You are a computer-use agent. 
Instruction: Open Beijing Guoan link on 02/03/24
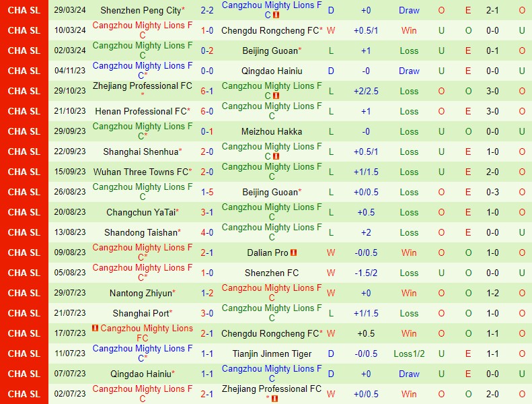click(x=270, y=50)
